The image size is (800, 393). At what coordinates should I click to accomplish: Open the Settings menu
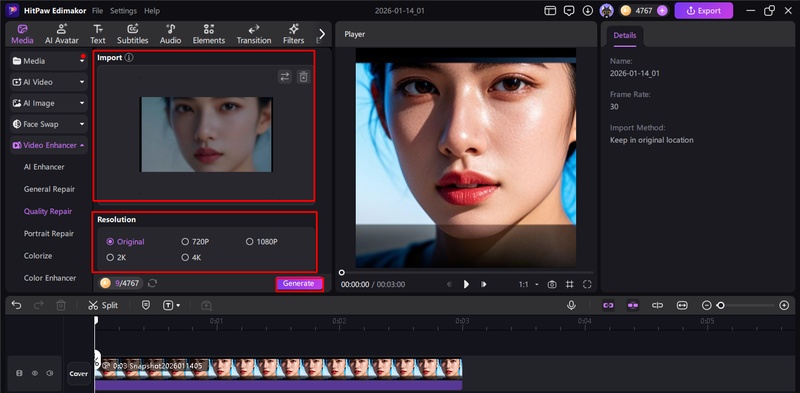point(123,11)
